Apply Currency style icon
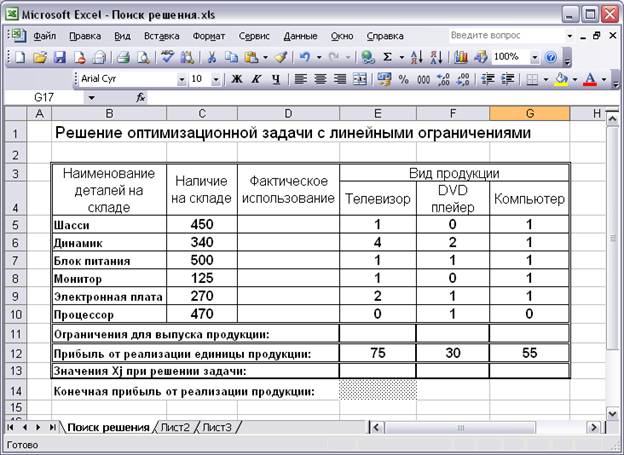The width and height of the screenshot is (624, 455). (384, 79)
